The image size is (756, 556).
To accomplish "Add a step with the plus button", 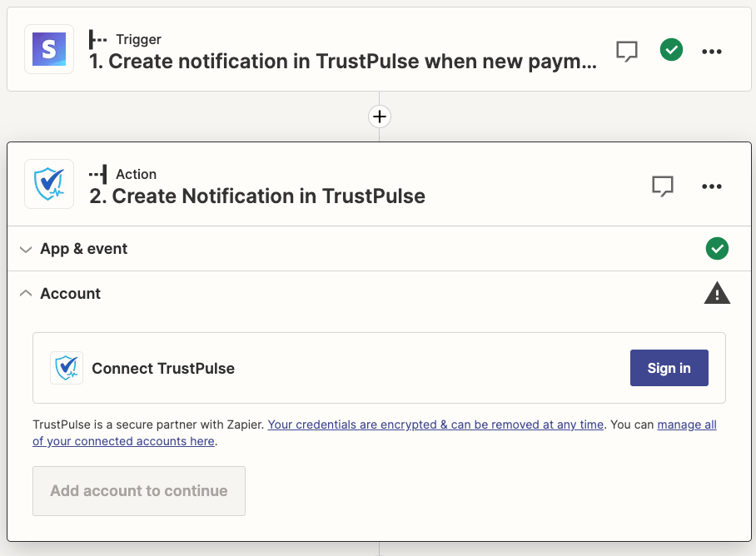I will pyautogui.click(x=380, y=117).
